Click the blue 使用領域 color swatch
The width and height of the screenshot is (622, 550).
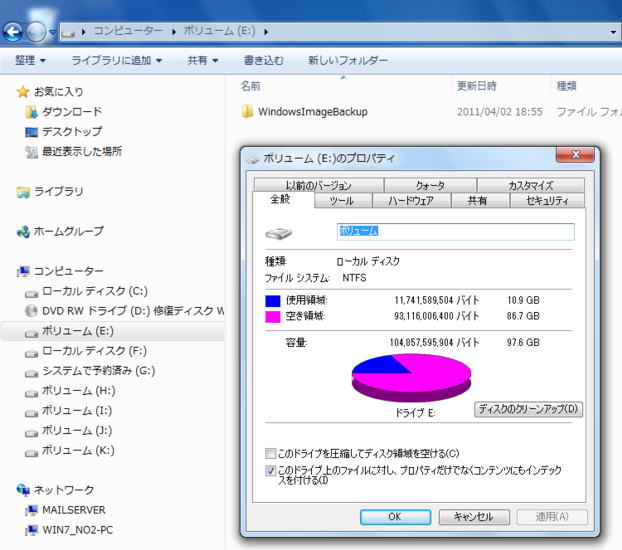pos(273,301)
